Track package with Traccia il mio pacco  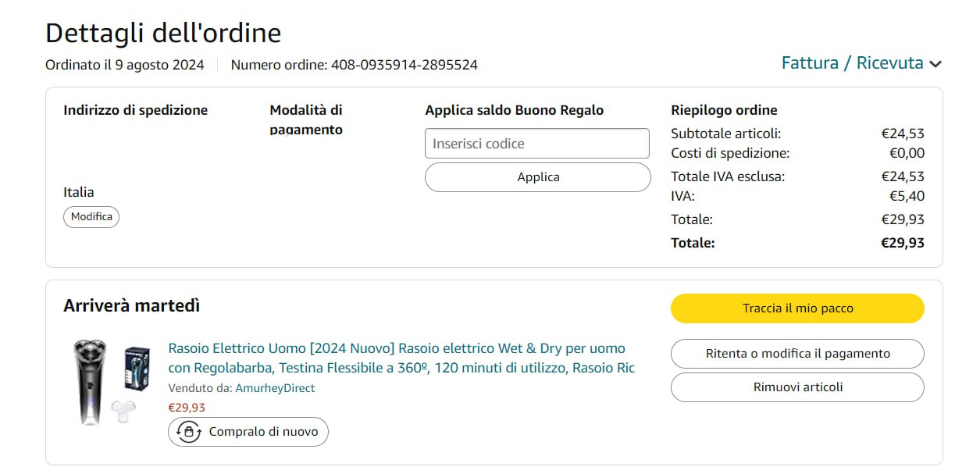(796, 308)
